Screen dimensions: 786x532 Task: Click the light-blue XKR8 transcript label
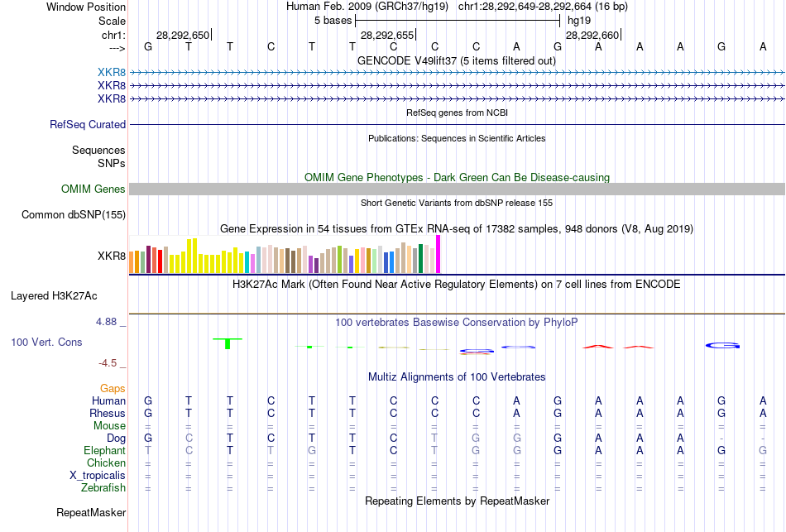112,72
